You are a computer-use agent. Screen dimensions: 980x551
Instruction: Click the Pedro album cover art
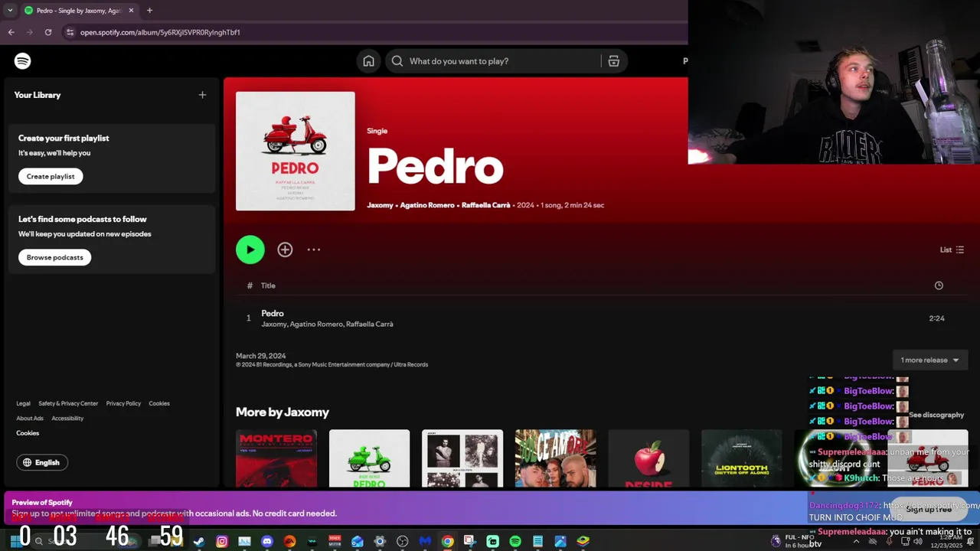pos(296,151)
